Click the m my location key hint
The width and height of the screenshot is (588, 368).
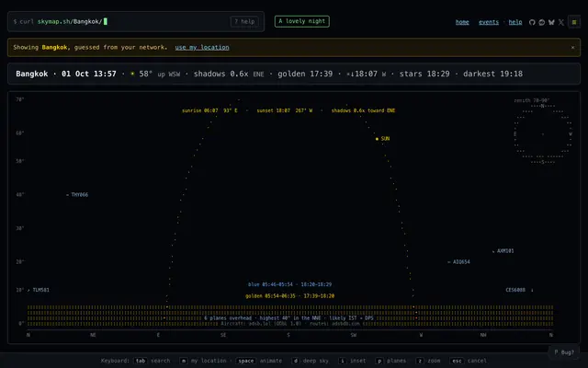coord(203,361)
